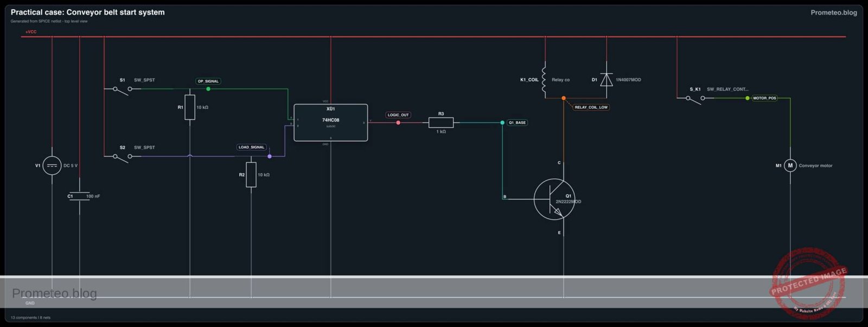Select the S_K1 relay contact switch symbol
Image resolution: width=868 pixels, height=327 pixels.
tap(695, 99)
